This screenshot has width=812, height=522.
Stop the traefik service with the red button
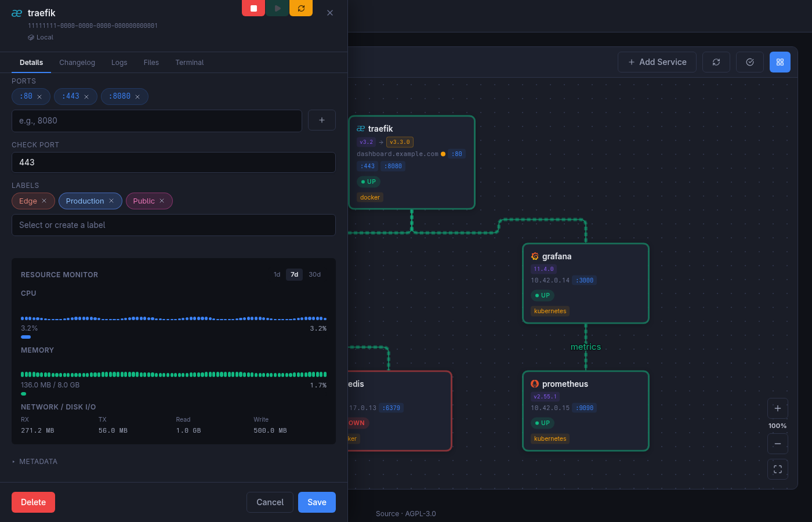[x=253, y=8]
